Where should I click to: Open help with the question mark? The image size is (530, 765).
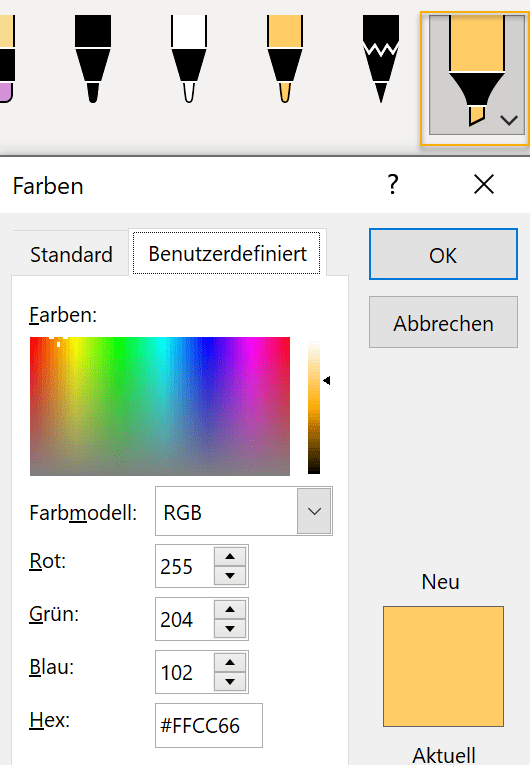tap(393, 184)
